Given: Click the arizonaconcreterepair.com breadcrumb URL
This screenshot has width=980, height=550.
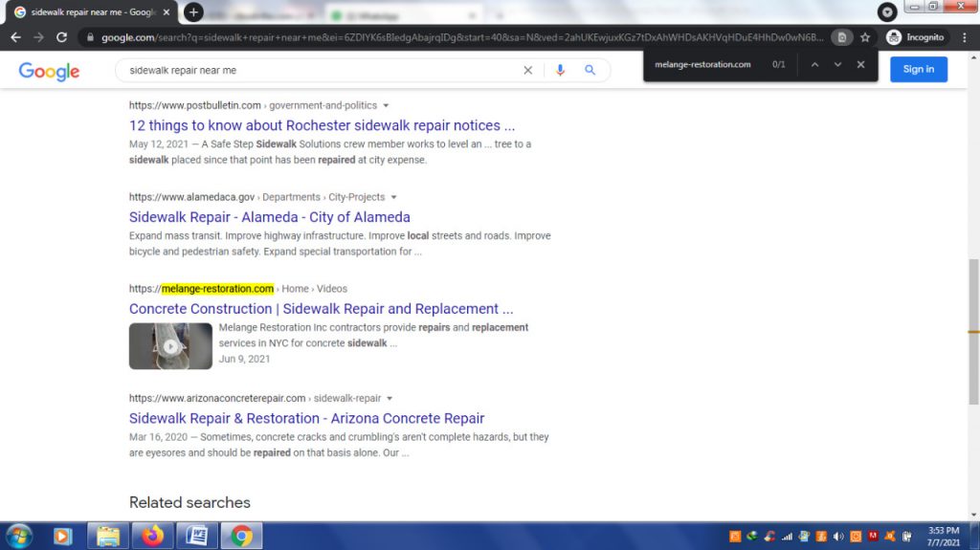Looking at the screenshot, I should click(x=255, y=398).
